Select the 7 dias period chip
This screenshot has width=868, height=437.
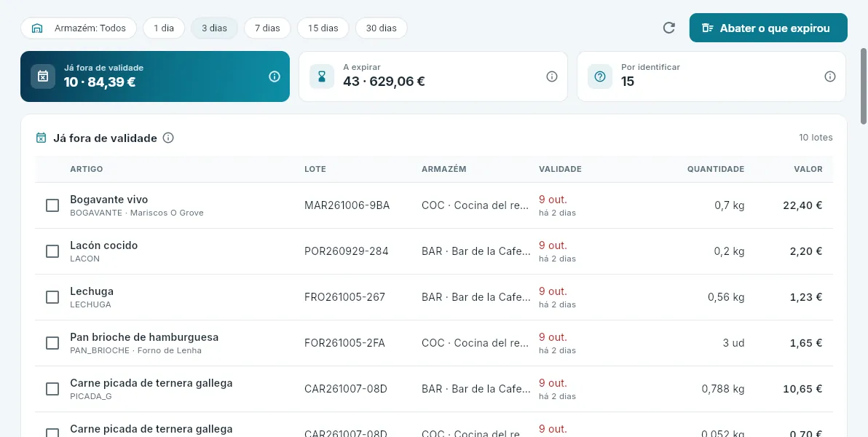click(x=267, y=28)
